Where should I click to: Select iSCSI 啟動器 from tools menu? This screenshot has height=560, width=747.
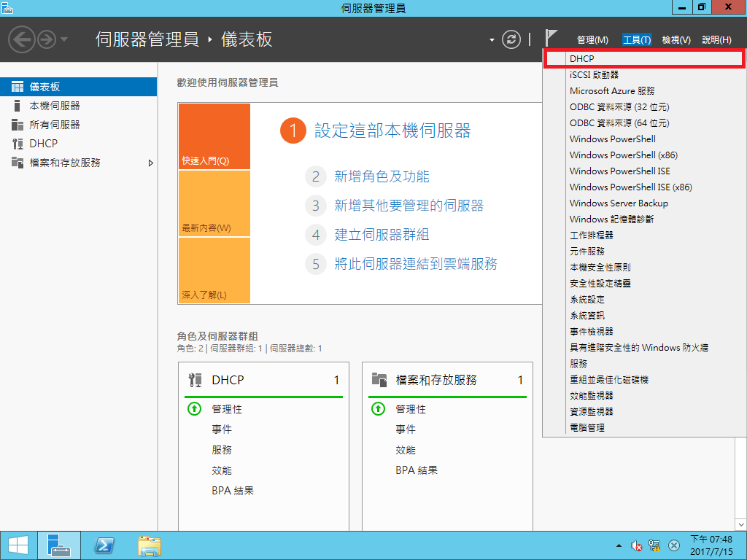click(x=645, y=75)
